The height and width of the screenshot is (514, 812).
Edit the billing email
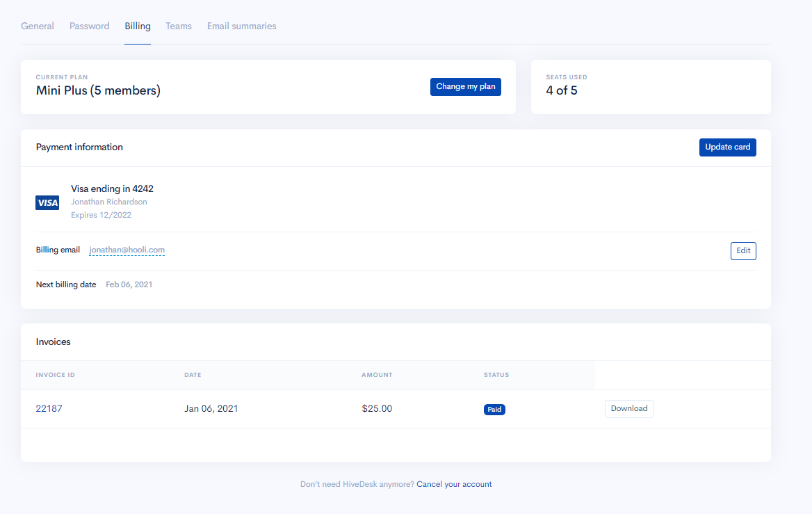click(743, 251)
